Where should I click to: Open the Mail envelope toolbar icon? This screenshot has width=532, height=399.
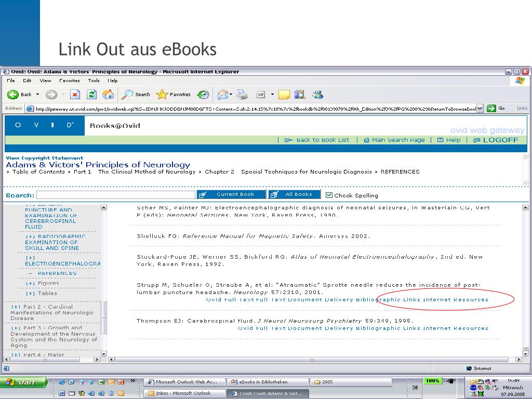pyautogui.click(x=222, y=95)
